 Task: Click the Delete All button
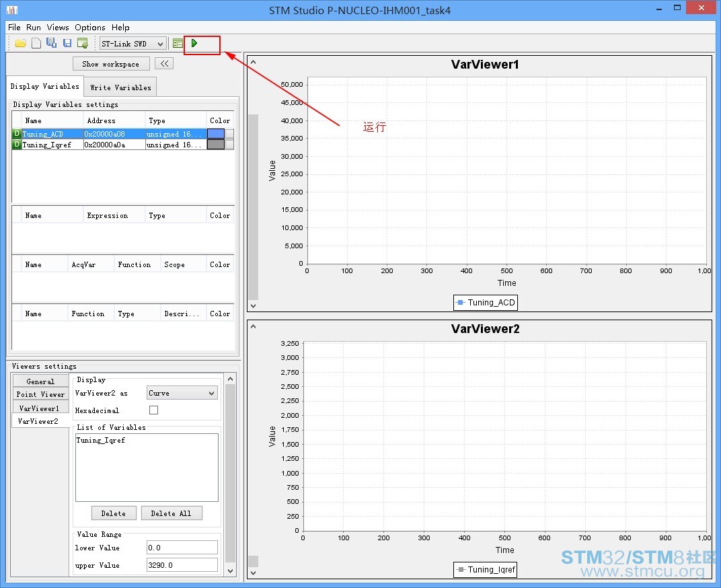pyautogui.click(x=171, y=513)
